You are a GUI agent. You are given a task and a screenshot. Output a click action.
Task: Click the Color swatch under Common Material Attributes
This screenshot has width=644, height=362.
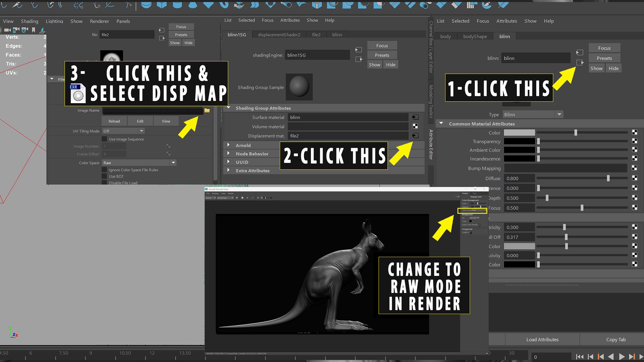[x=519, y=132]
